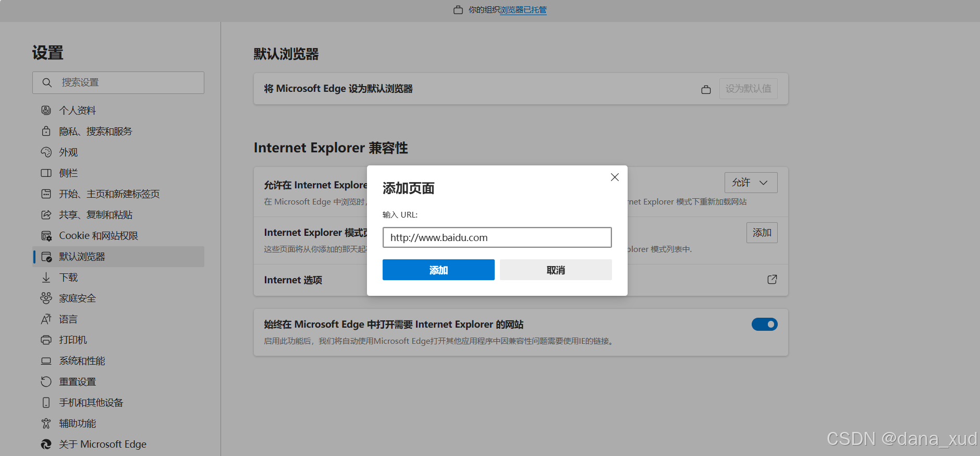Click the search magnifier icon in settings

(x=47, y=82)
